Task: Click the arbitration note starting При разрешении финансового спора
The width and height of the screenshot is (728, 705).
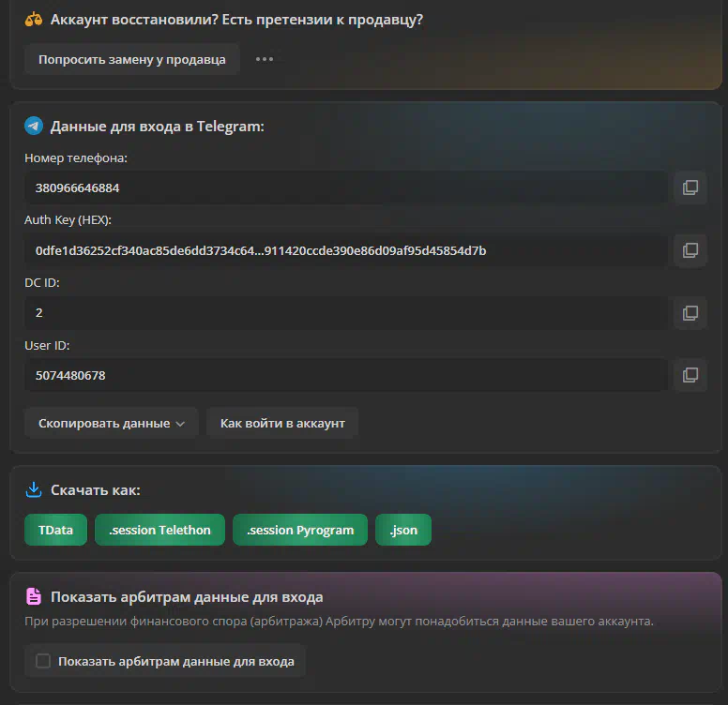Action: click(x=339, y=621)
